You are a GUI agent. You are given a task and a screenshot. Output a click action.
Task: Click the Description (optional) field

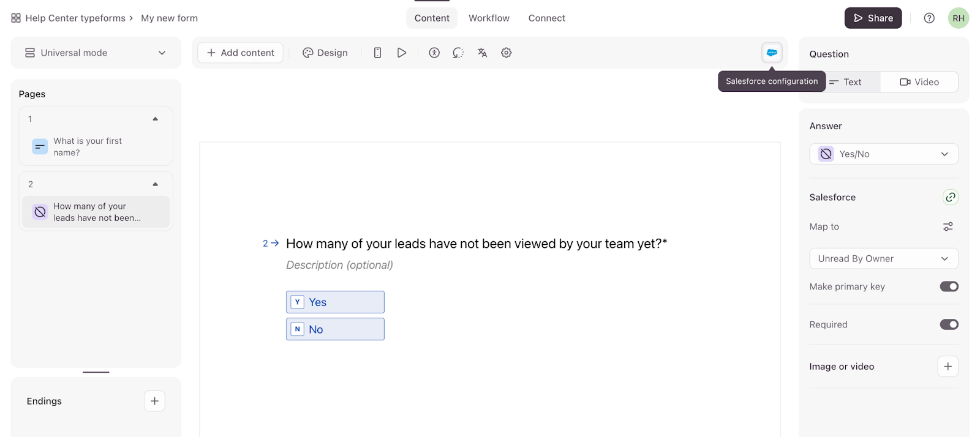339,265
